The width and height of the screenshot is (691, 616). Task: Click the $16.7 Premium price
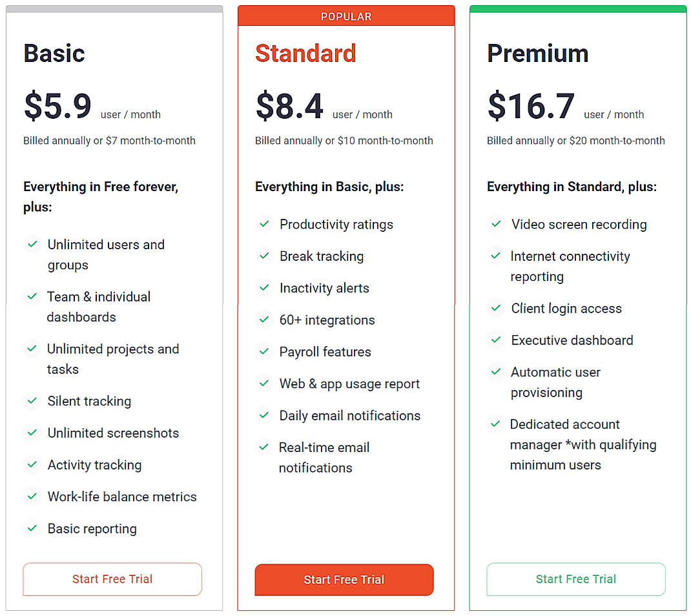pos(531,105)
